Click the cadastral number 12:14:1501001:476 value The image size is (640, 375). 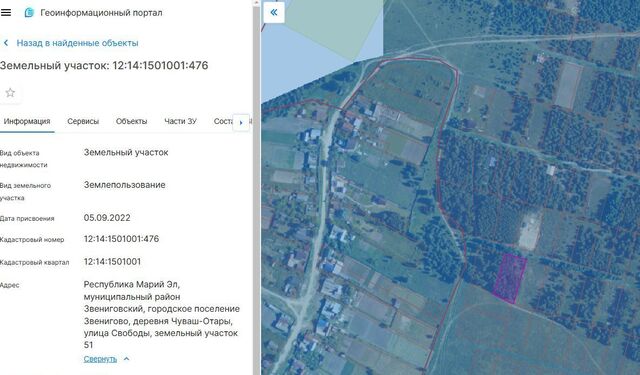pos(121,239)
